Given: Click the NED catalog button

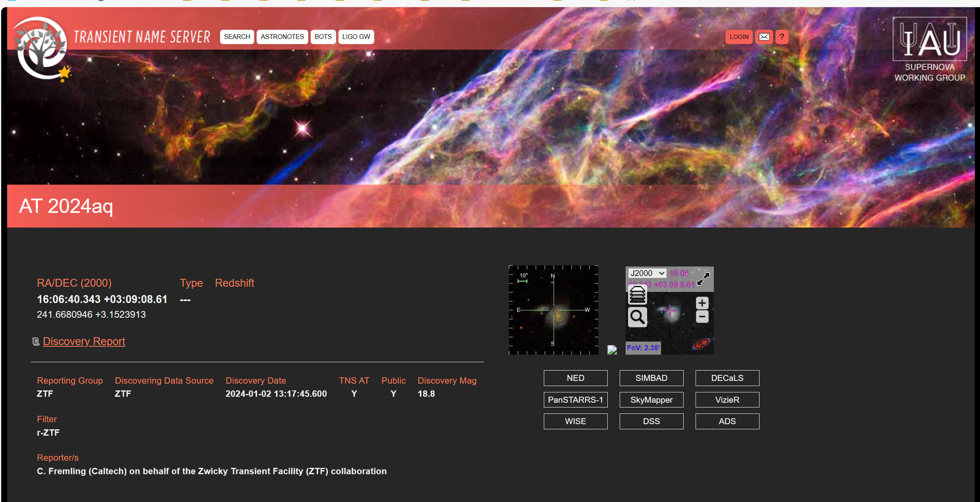Looking at the screenshot, I should click(575, 378).
